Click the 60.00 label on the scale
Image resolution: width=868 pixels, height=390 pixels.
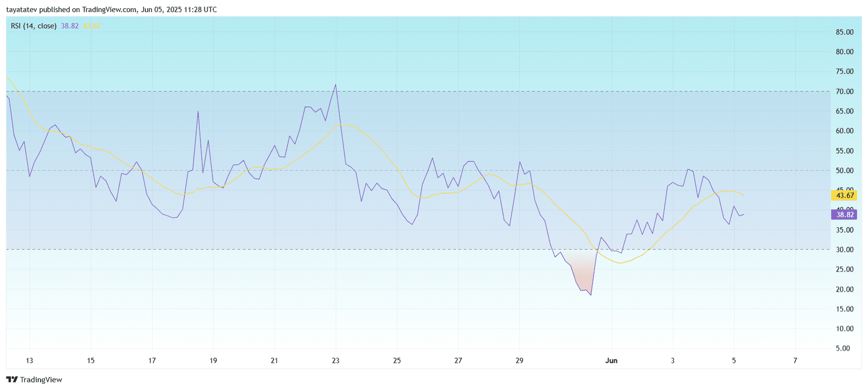(845, 131)
